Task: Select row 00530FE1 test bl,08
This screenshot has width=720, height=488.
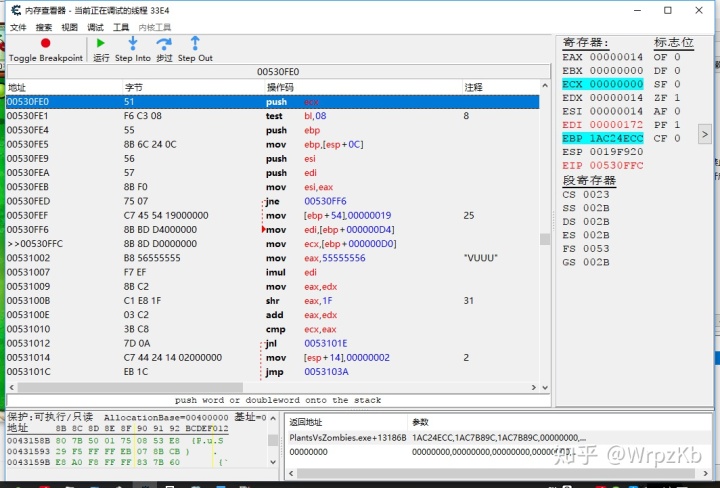Action: coord(273,116)
